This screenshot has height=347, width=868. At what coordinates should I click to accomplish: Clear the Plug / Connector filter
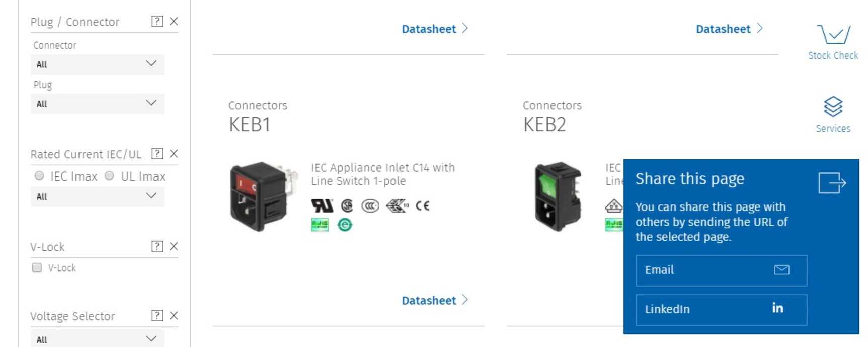[174, 21]
